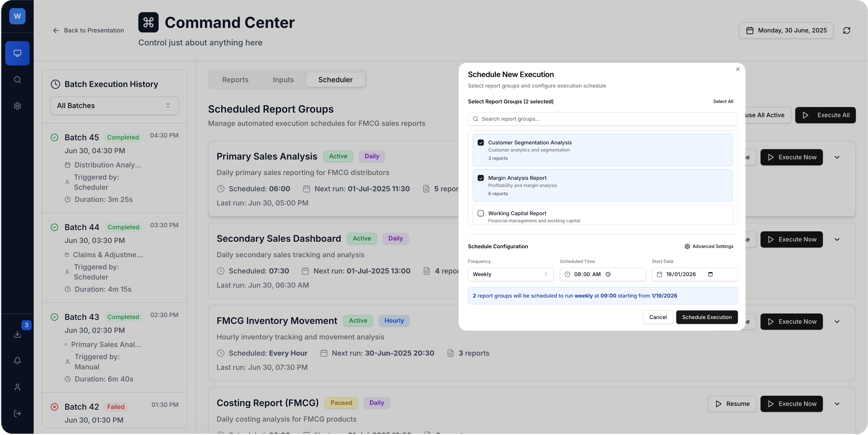Click the Failed status on Batch 42
868x435 pixels.
pyautogui.click(x=116, y=407)
